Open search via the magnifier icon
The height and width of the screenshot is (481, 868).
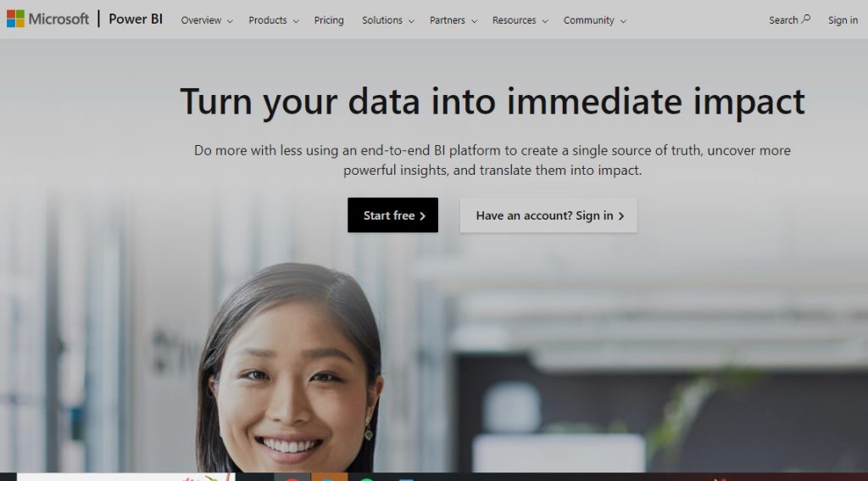coord(806,19)
